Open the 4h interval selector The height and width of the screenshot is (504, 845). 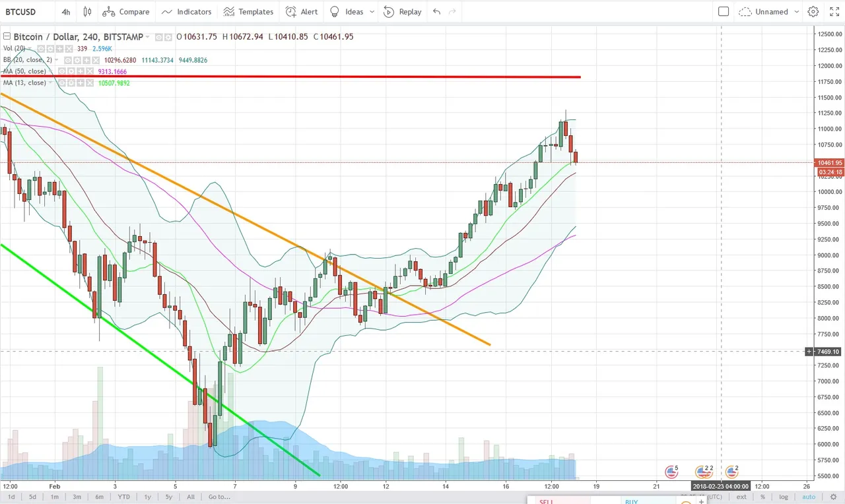66,11
